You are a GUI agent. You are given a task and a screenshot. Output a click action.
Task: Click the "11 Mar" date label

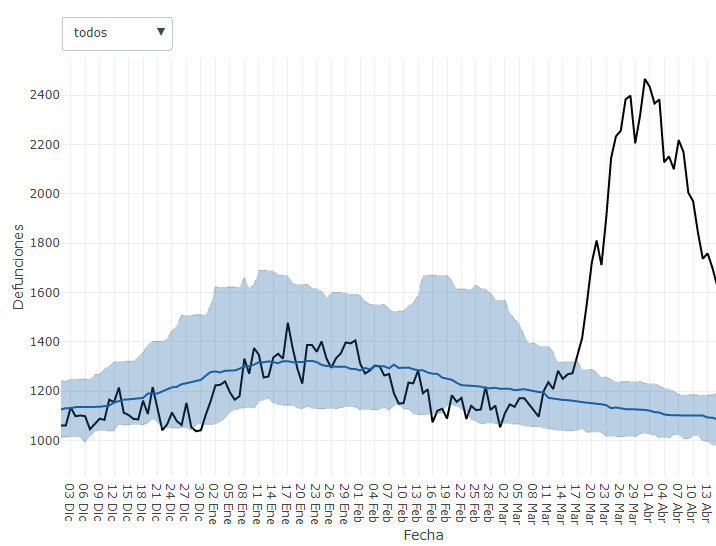pos(547,504)
